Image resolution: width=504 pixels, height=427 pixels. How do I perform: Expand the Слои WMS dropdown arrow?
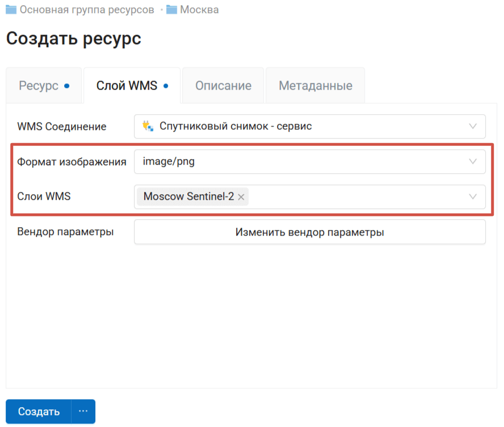pos(473,196)
